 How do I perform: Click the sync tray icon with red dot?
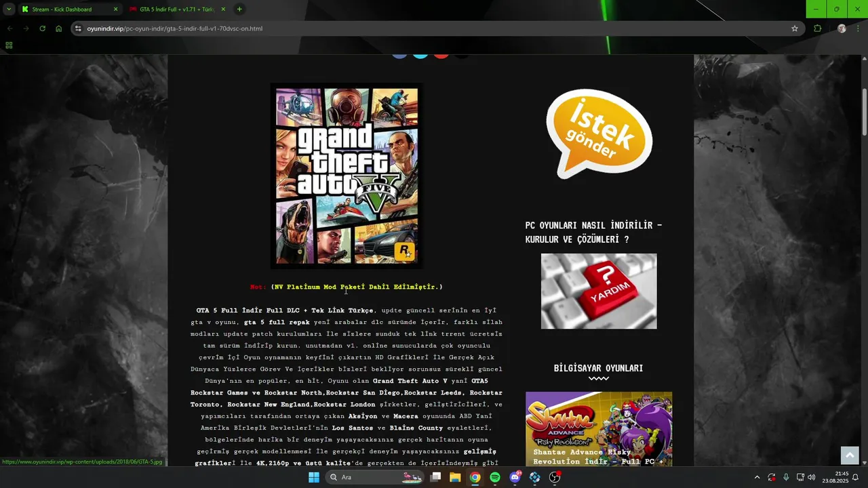772,477
